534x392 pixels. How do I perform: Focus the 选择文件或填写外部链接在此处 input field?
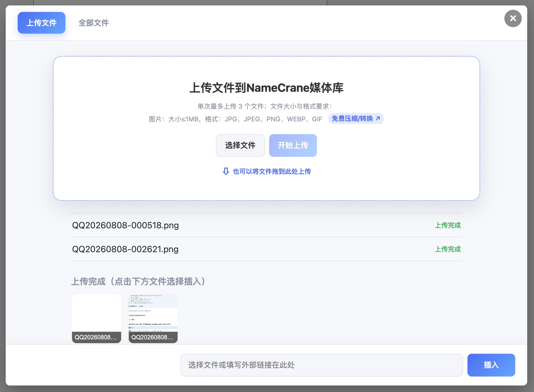[x=322, y=365]
